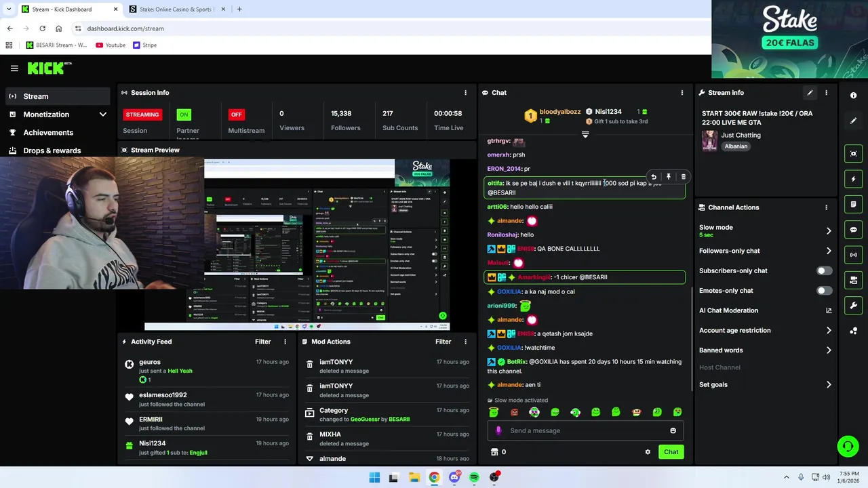Open Session Info panel options menu
This screenshot has width=868, height=488.
point(465,93)
